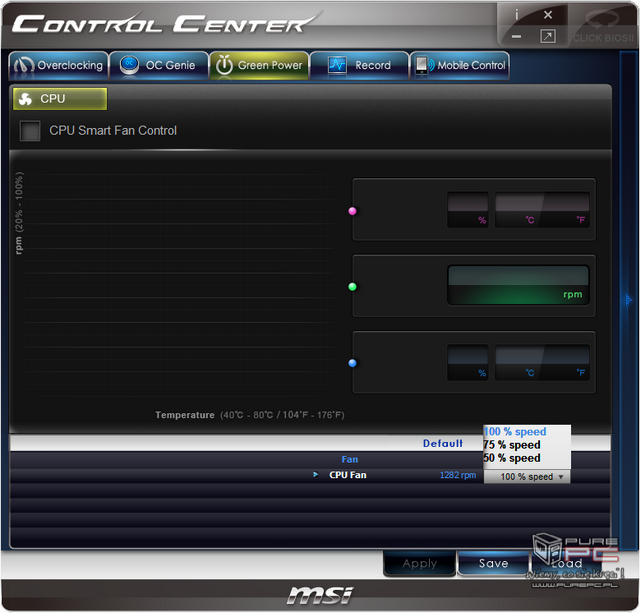Click the Record graph icon
The height and width of the screenshot is (613, 640).
[337, 65]
